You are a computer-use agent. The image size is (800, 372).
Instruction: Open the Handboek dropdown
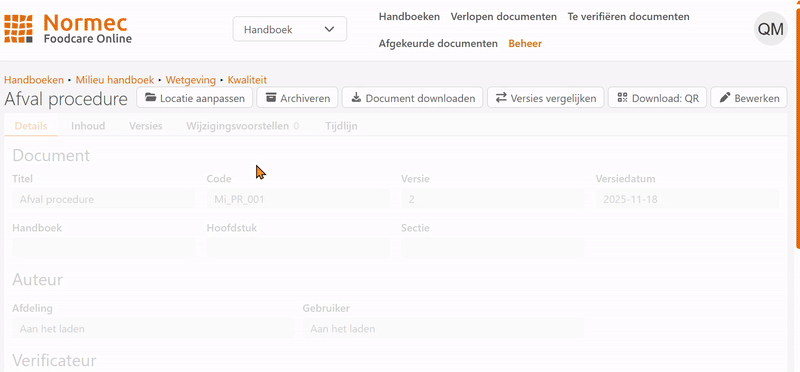290,29
